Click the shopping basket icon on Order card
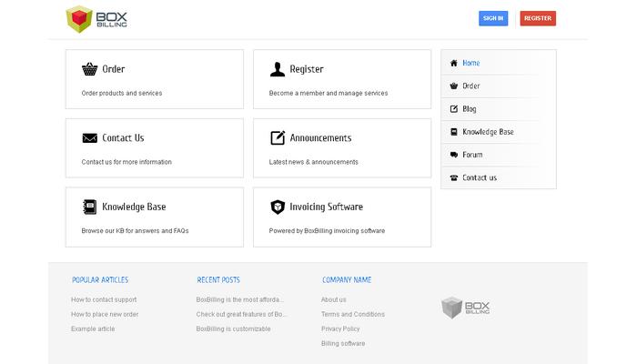Viewport: 637px width, 364px height. [x=89, y=69]
